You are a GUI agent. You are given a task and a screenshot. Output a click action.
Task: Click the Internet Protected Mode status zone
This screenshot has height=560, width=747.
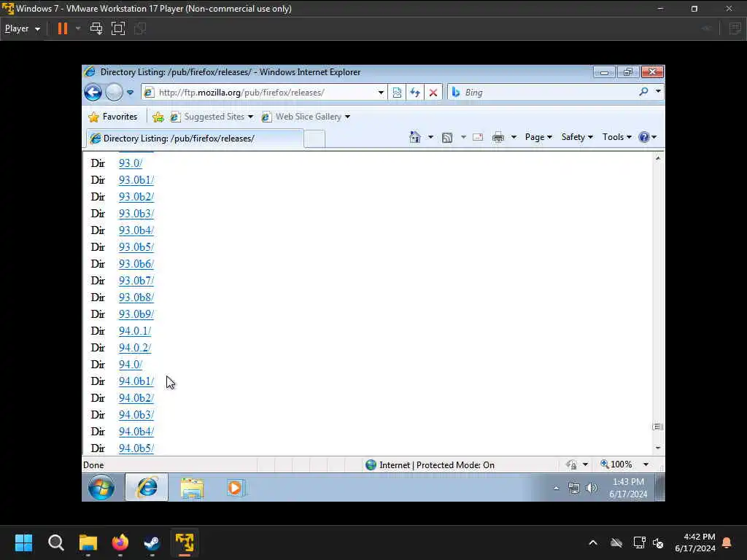(x=430, y=464)
